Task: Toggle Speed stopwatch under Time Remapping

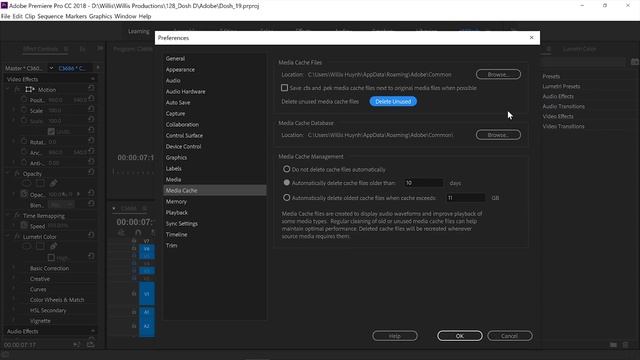Action: click(x=24, y=226)
